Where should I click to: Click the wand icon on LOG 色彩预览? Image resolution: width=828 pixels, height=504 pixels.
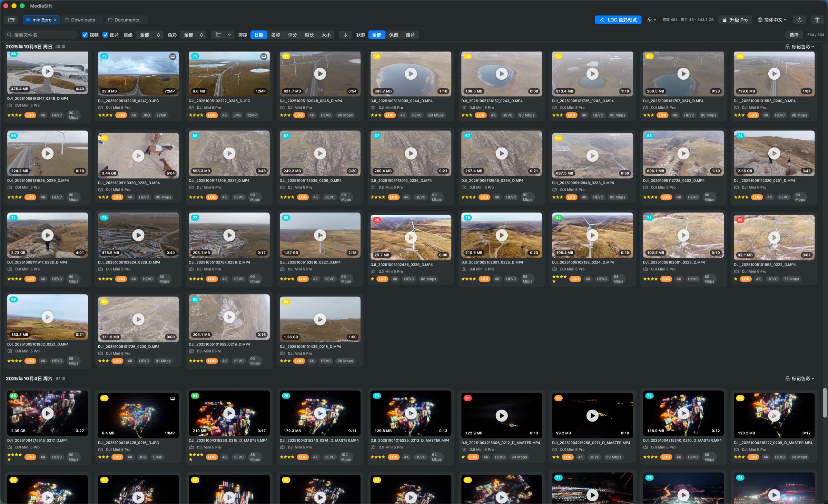click(x=602, y=20)
